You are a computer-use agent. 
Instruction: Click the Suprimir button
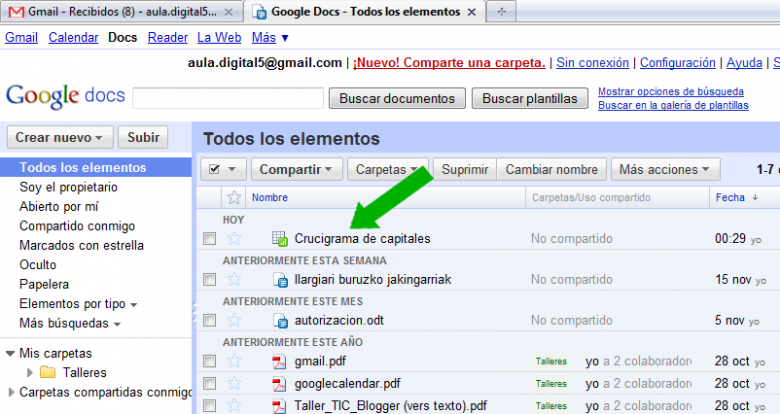465,169
